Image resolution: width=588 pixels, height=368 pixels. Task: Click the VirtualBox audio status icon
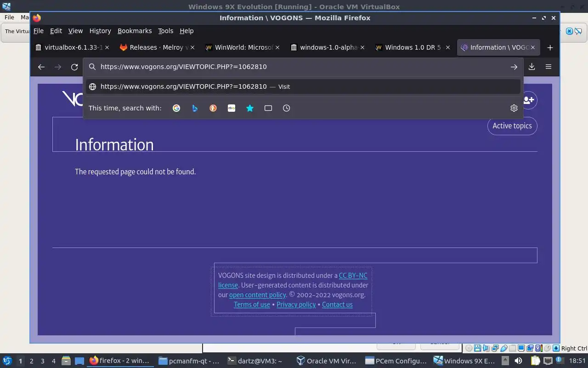[x=486, y=348]
